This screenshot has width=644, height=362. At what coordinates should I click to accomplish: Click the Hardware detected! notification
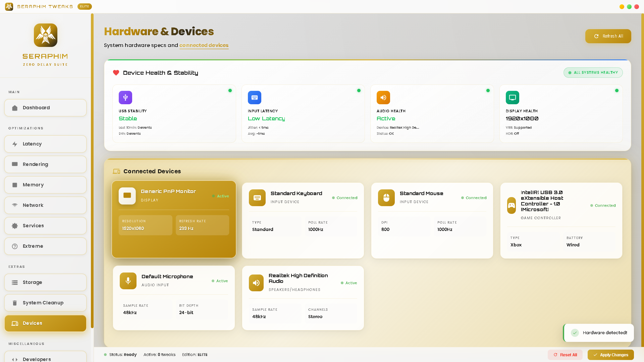pos(599,333)
